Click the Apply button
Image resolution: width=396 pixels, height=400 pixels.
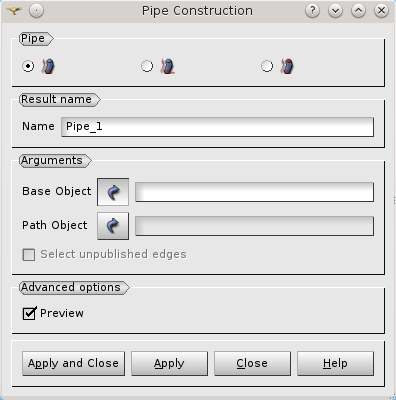click(169, 363)
